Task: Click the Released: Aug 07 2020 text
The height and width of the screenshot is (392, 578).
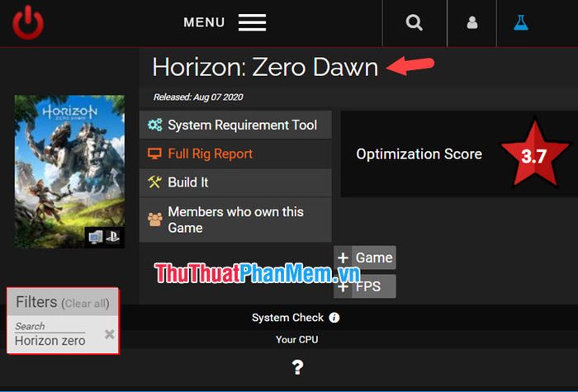Action: click(198, 97)
